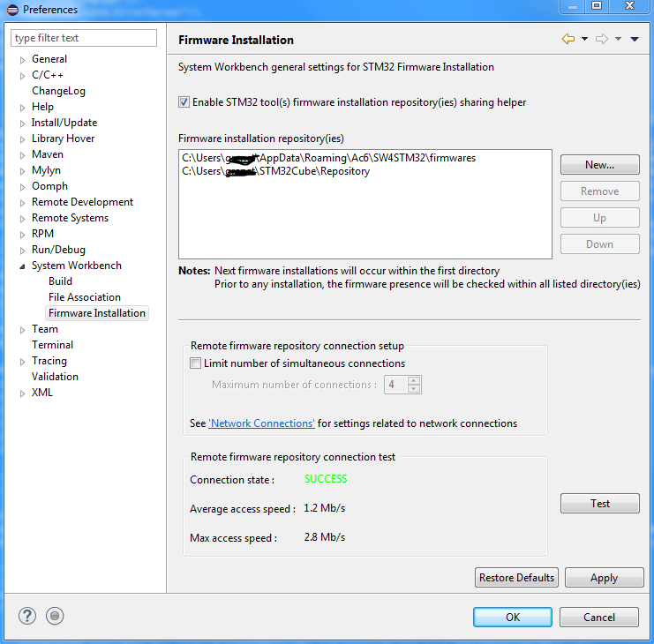Screen dimensions: 654x644
Task: Click the type filter text field
Action: point(84,38)
